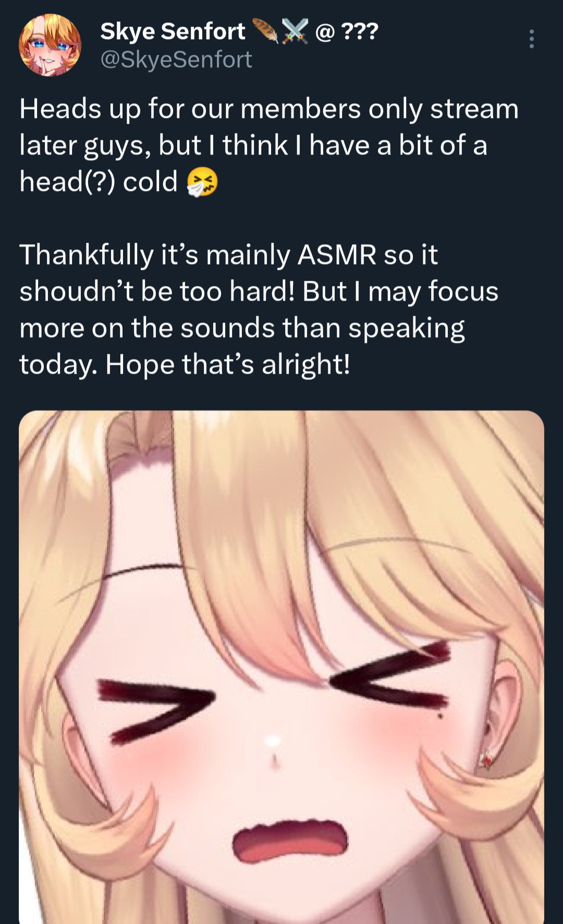Tap the character's small nose highlight
Screen dimensions: 563x924
(x=273, y=741)
